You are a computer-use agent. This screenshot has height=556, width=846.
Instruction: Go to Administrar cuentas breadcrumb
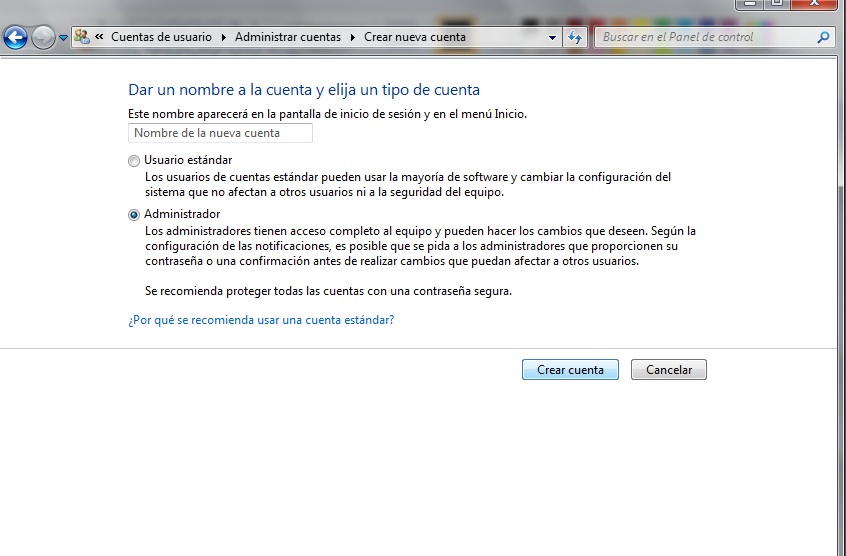[x=288, y=37]
